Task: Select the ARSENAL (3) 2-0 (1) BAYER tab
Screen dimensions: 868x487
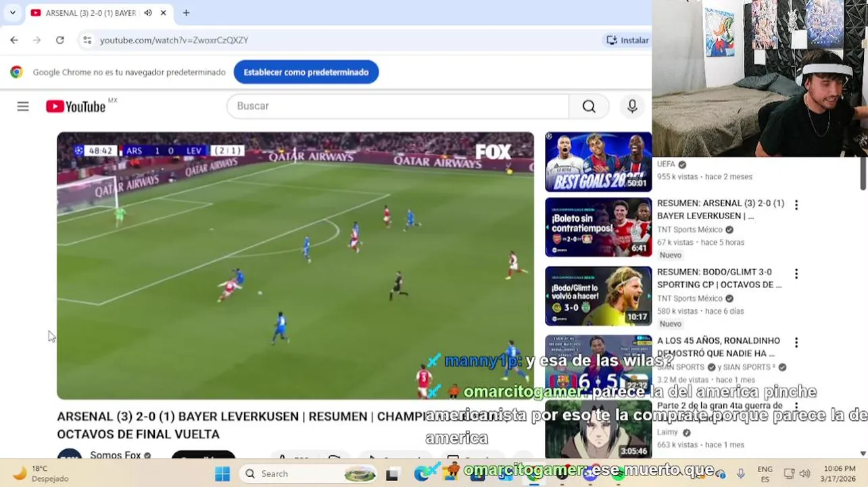Action: pos(91,13)
